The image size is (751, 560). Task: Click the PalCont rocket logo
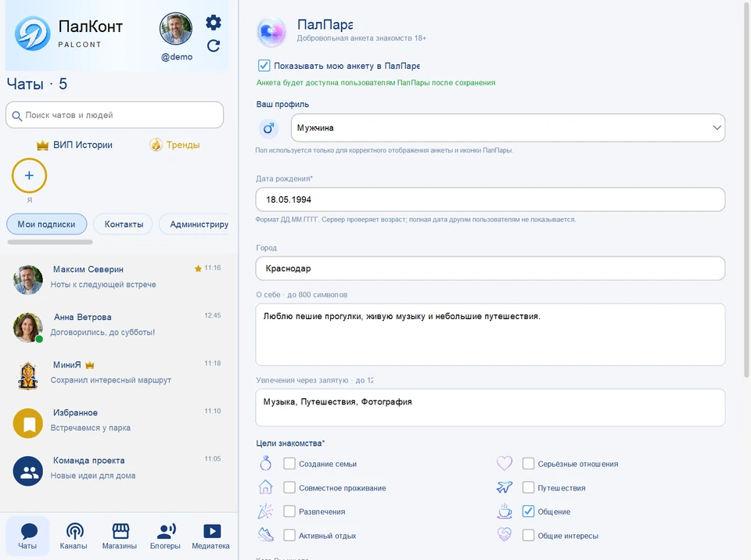point(33,34)
